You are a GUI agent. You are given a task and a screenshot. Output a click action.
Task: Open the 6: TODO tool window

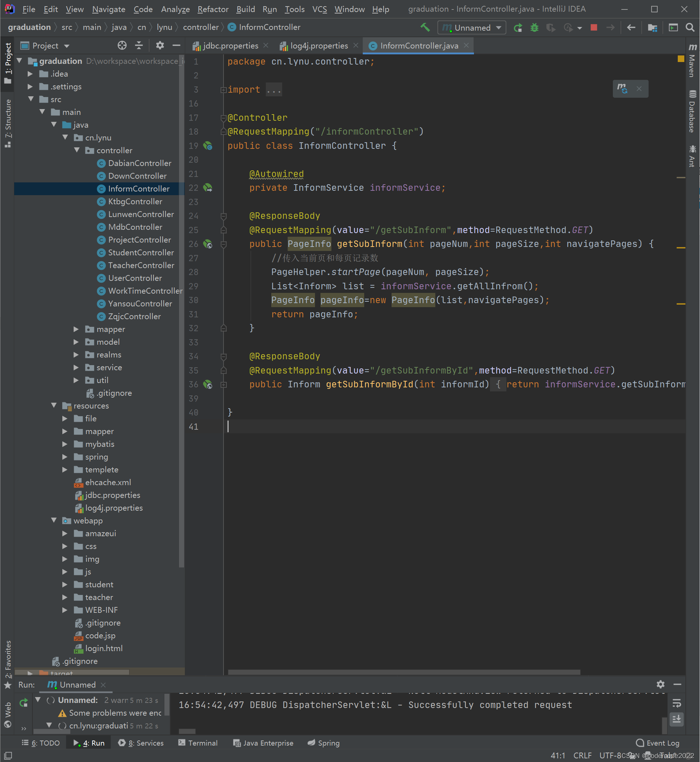pyautogui.click(x=41, y=743)
